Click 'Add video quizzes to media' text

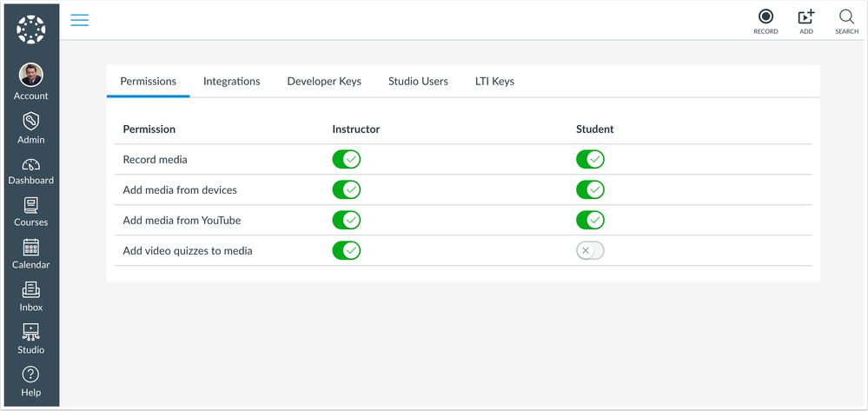pyautogui.click(x=188, y=251)
